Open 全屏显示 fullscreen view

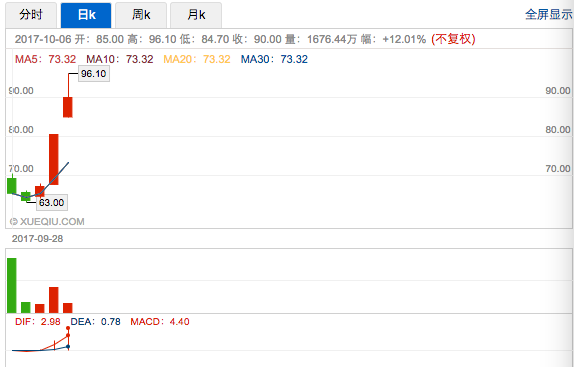pyautogui.click(x=549, y=15)
